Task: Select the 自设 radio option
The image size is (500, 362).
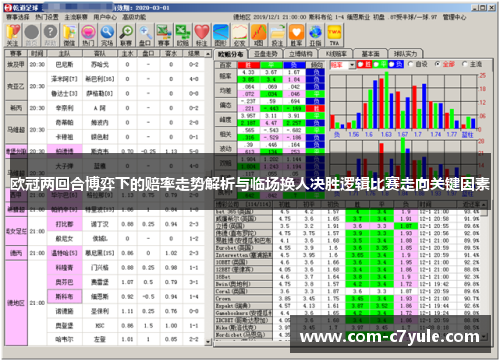Action: pyautogui.click(x=411, y=64)
